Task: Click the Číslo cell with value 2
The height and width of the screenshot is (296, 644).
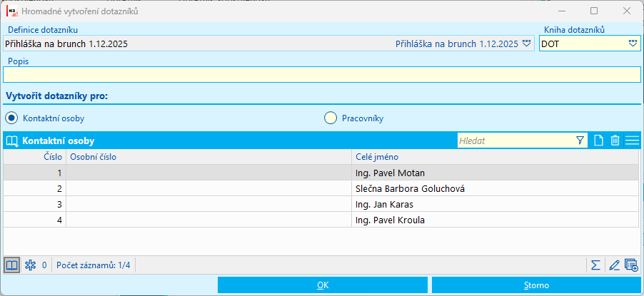Action: 35,188
